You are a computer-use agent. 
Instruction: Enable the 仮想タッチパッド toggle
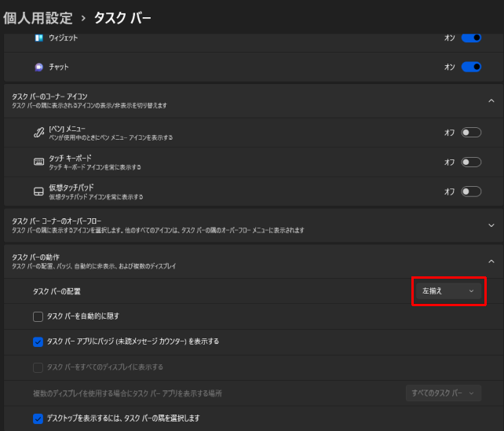click(x=471, y=192)
